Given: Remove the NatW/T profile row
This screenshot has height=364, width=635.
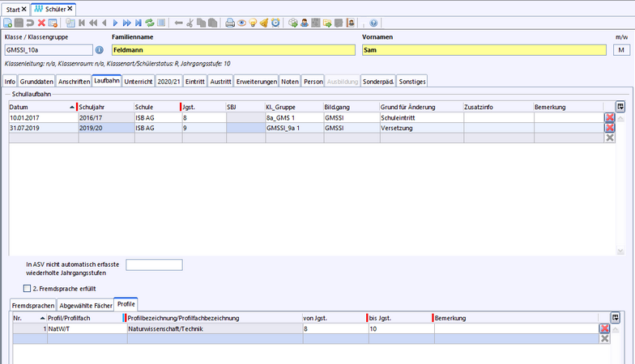Looking at the screenshot, I should coord(604,328).
